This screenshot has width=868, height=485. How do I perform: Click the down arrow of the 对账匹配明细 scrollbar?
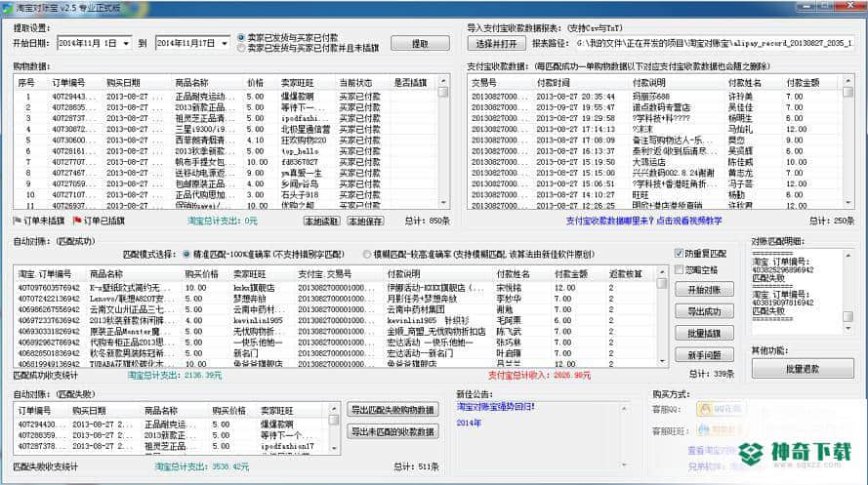(x=847, y=328)
